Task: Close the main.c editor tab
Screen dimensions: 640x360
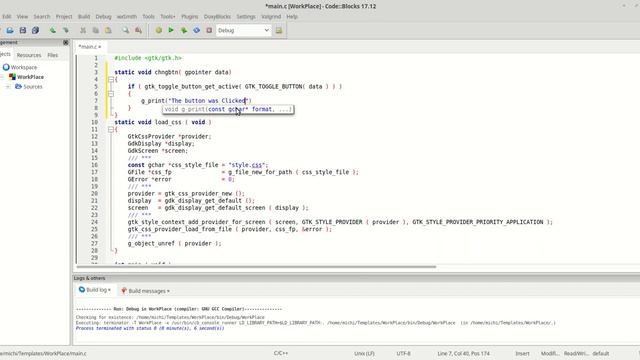Action: coord(99,47)
